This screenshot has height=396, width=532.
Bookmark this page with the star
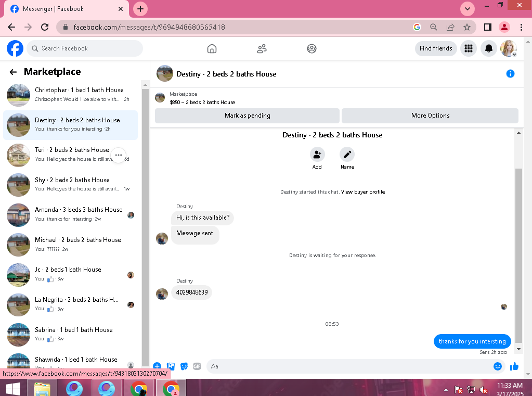coord(467,27)
